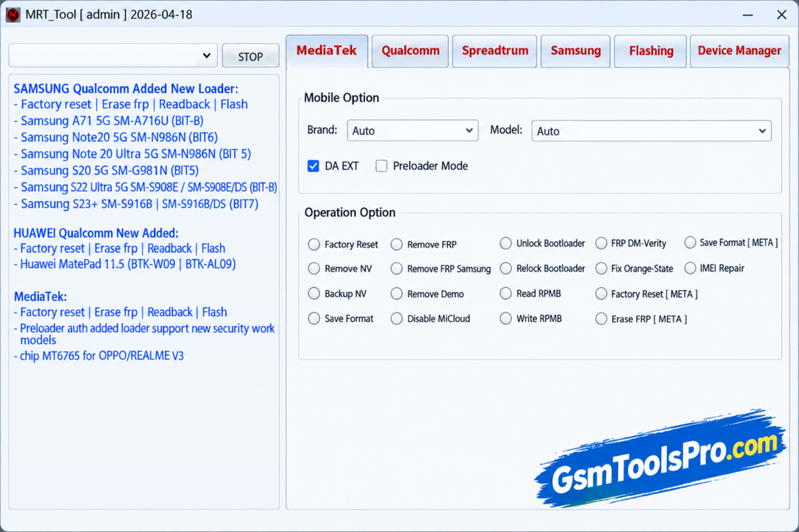The width and height of the screenshot is (799, 532).
Task: Select Factory Reset [ META ] option
Action: pyautogui.click(x=602, y=293)
